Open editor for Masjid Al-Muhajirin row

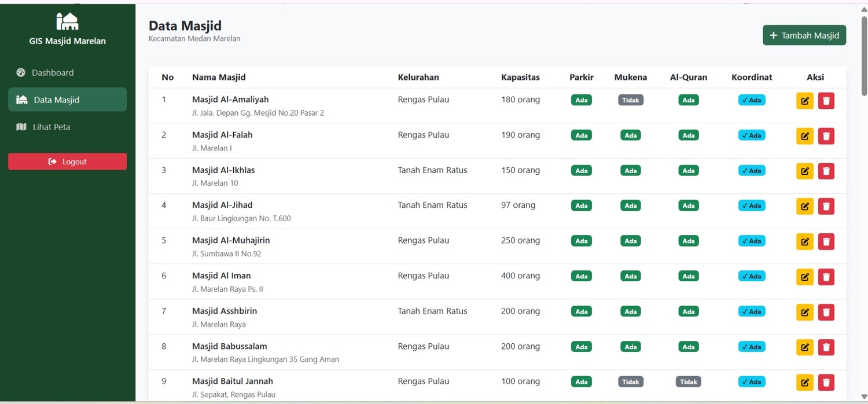804,241
